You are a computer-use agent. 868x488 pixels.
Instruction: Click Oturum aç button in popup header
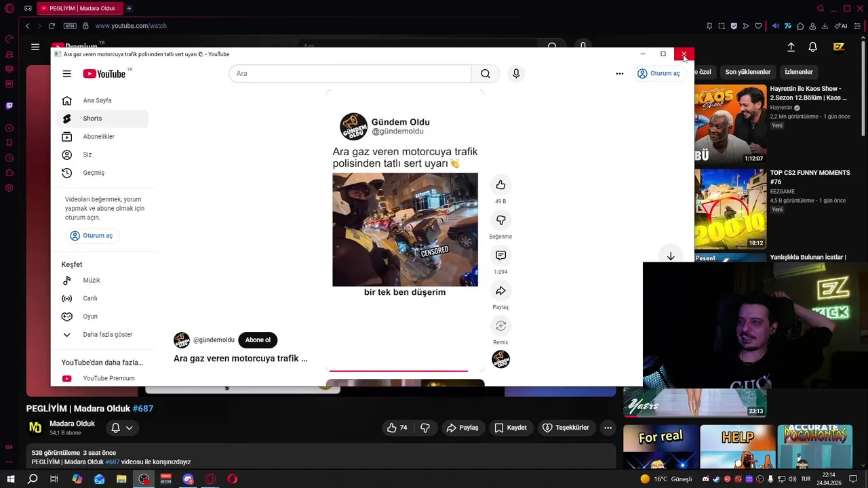tap(659, 73)
